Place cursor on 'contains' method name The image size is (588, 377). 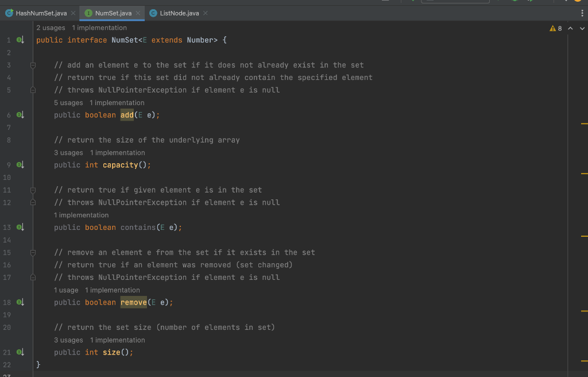[138, 227]
